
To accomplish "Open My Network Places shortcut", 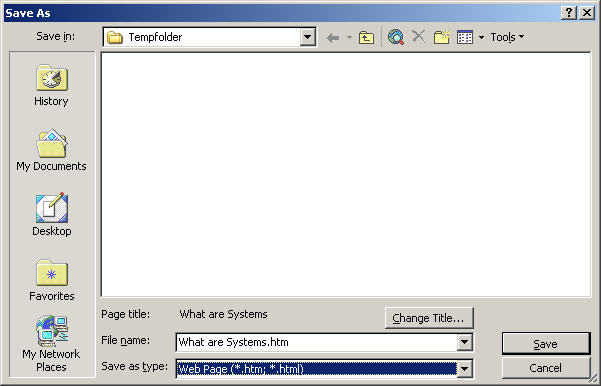I will click(x=51, y=343).
